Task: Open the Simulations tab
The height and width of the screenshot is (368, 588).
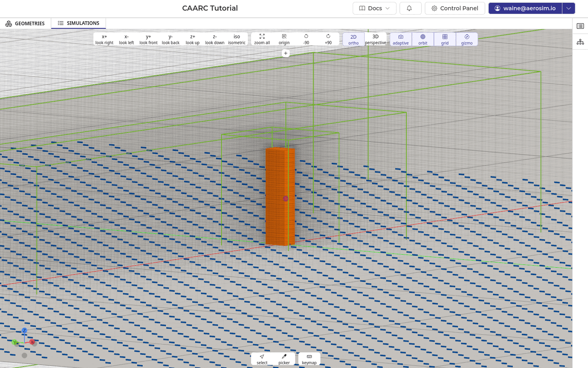Action: tap(78, 23)
